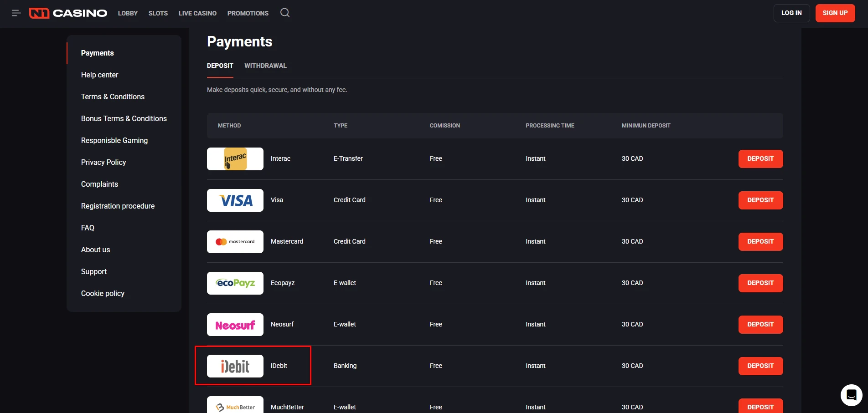Deposit using Visa

tap(760, 200)
